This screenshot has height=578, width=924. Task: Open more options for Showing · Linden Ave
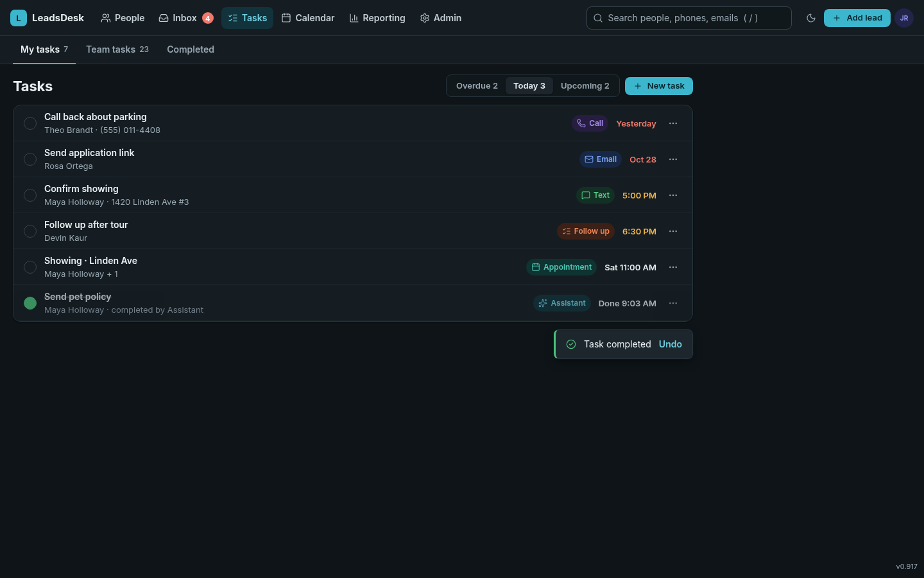673,267
